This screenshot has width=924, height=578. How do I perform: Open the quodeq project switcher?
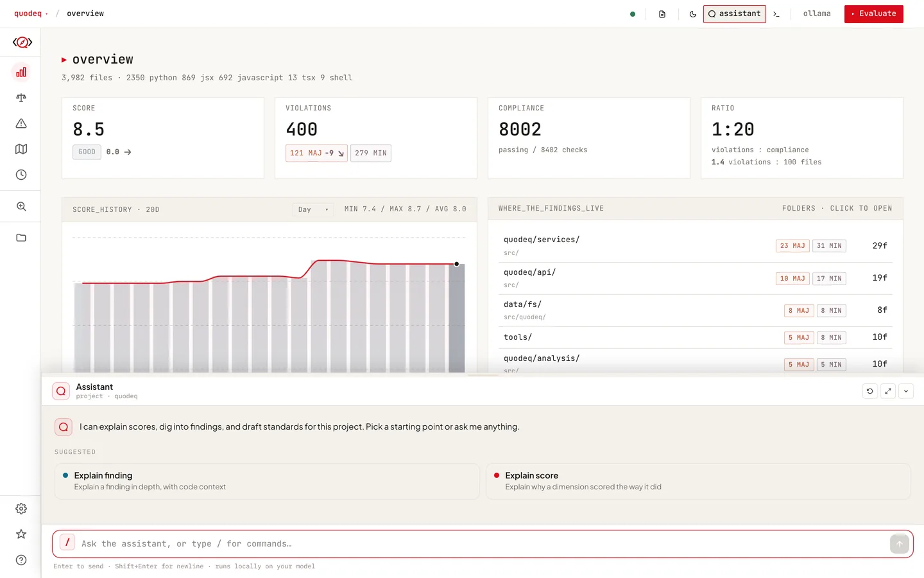pos(31,13)
